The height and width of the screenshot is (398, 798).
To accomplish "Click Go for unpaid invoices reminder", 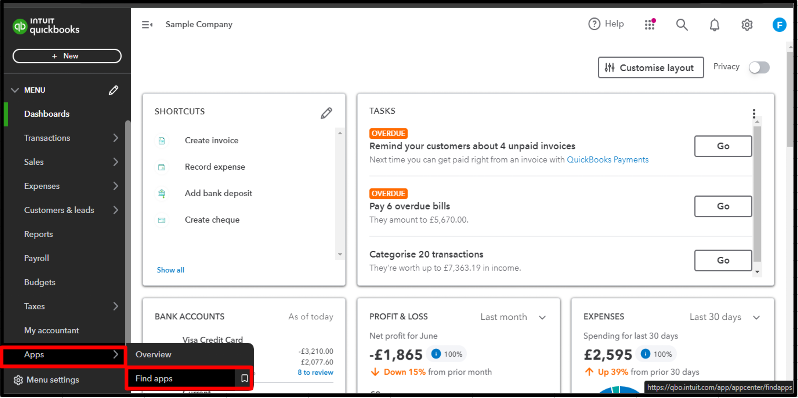I will coord(723,146).
